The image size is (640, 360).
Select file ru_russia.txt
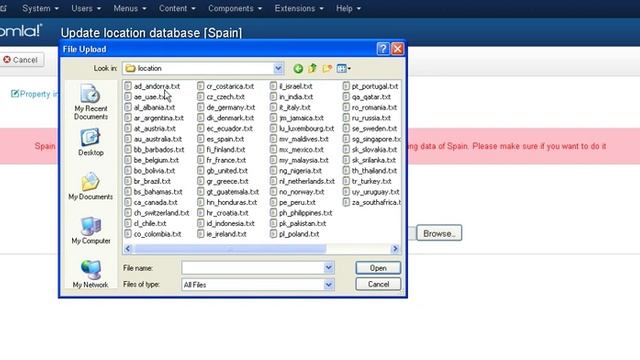[x=367, y=118]
